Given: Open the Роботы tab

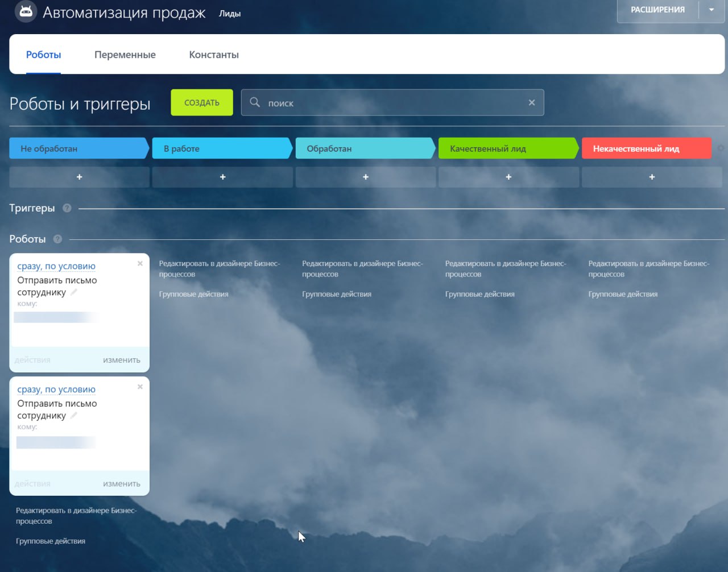Looking at the screenshot, I should pyautogui.click(x=43, y=55).
